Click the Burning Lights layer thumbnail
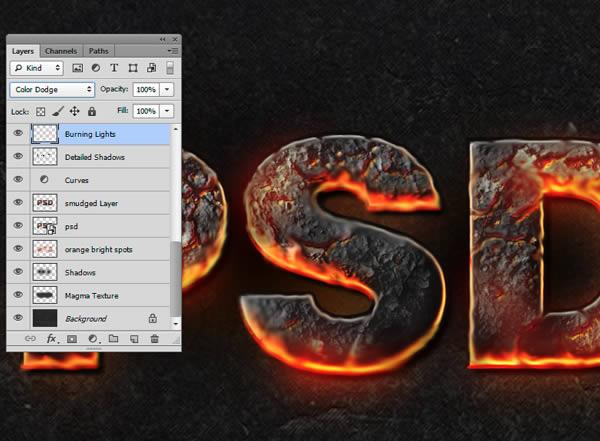 click(45, 134)
